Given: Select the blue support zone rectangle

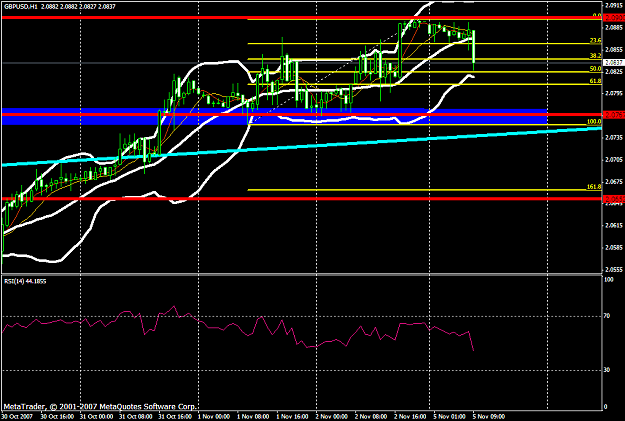Looking at the screenshot, I should pyautogui.click(x=274, y=116).
